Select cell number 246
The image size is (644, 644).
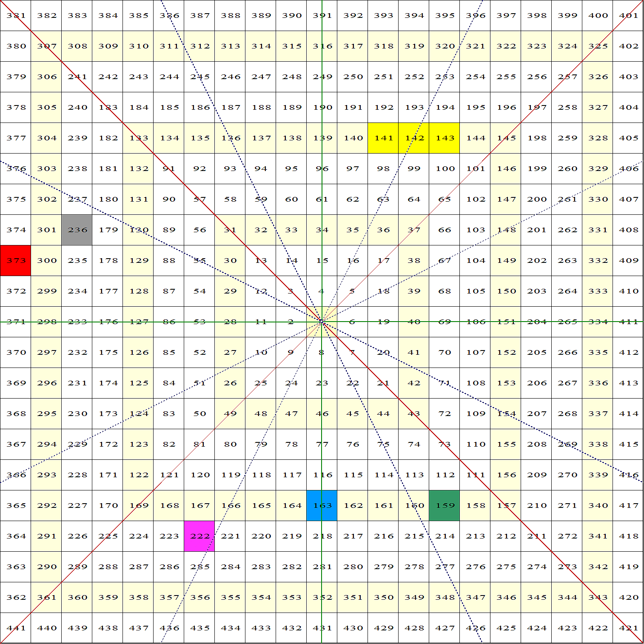[x=230, y=77]
